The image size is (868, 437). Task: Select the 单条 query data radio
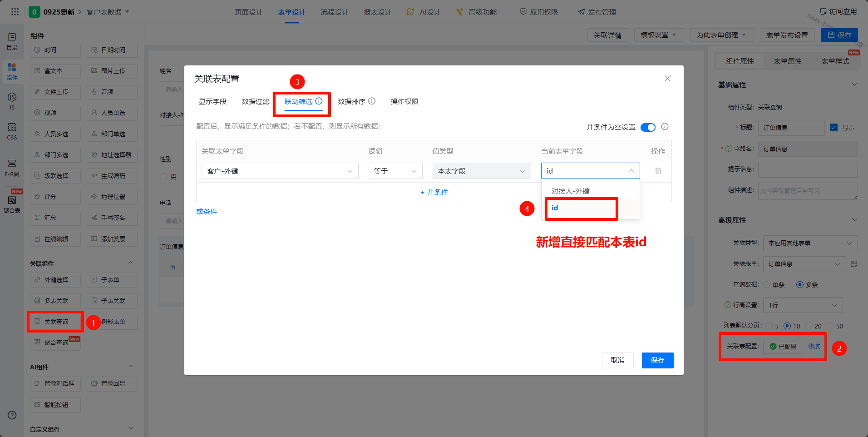point(767,285)
